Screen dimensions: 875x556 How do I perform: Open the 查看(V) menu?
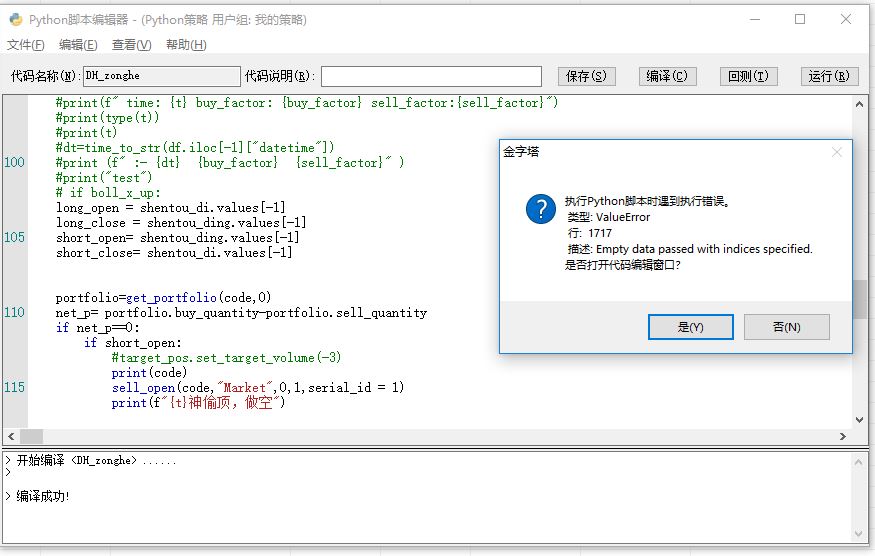coord(132,45)
